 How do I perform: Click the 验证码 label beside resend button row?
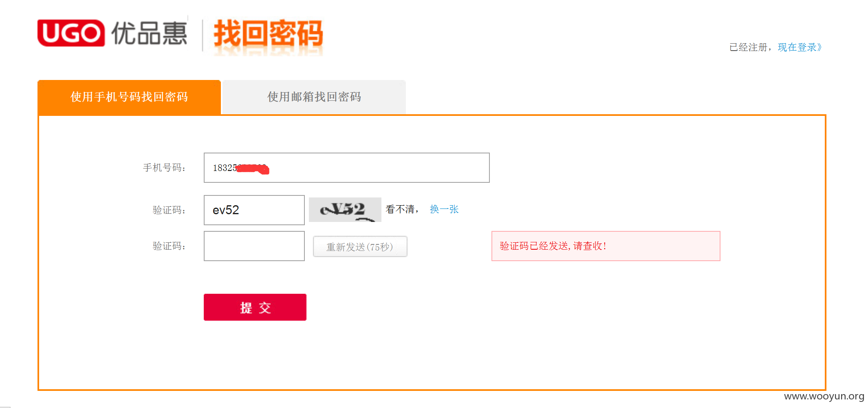click(169, 246)
